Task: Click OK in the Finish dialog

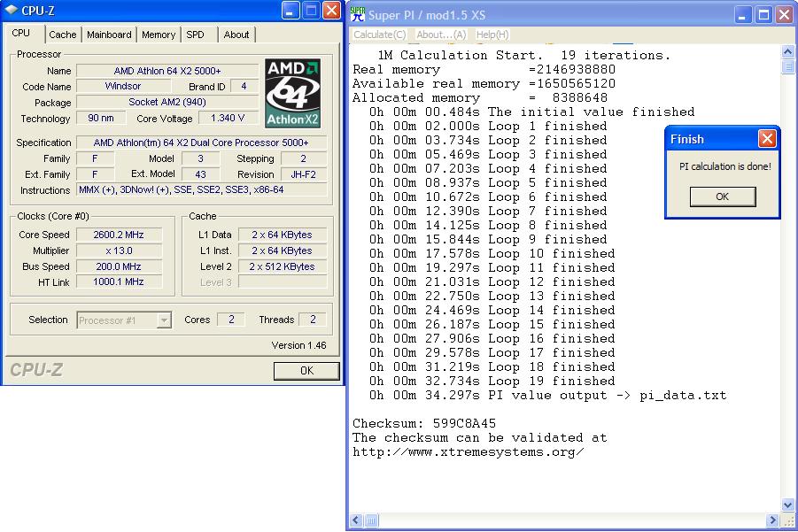Action: coord(723,197)
